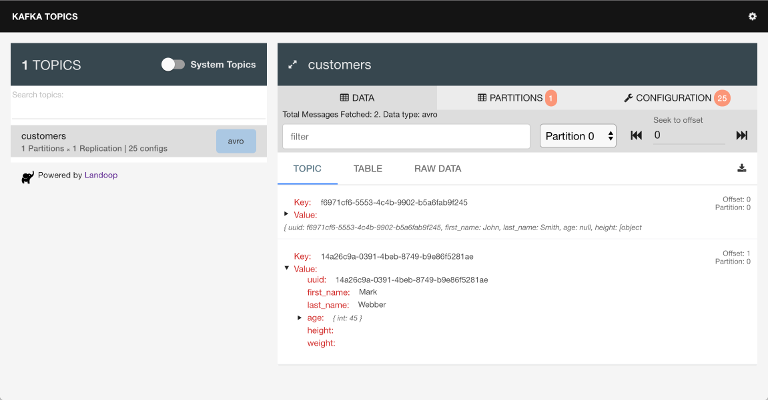The height and width of the screenshot is (400, 768).
Task: Switch to the DATA tab
Action: click(357, 98)
